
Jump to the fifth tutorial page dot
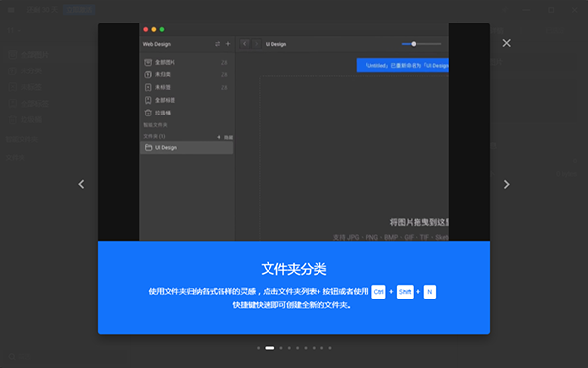click(297, 348)
